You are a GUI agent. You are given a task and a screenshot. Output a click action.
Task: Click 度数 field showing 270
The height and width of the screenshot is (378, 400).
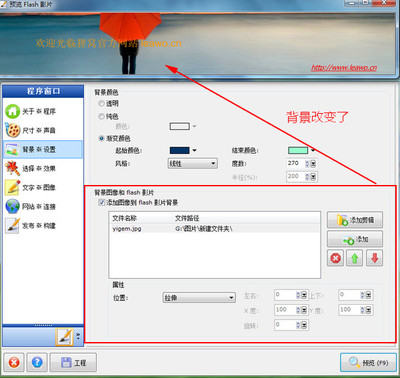[x=296, y=163]
